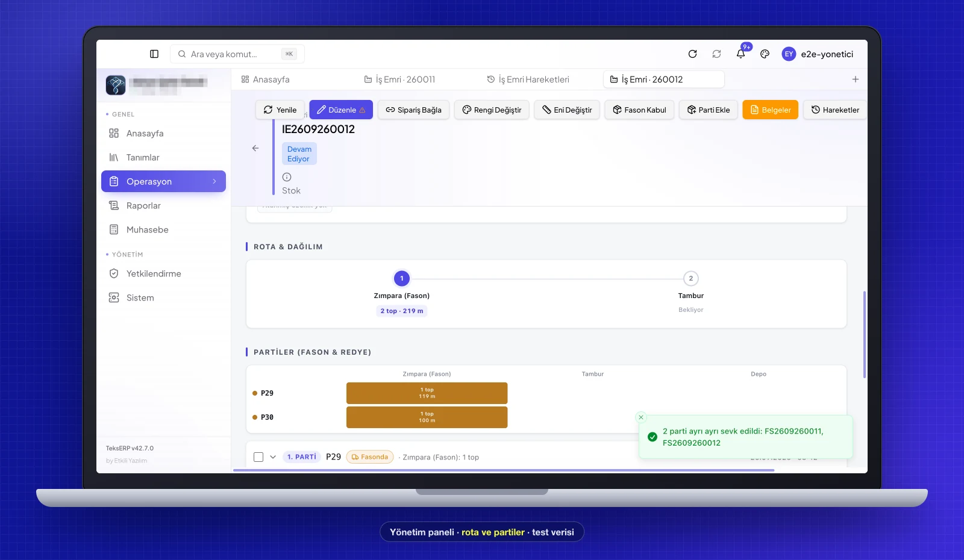Check the 1. Parti P29 checkbox

[258, 457]
